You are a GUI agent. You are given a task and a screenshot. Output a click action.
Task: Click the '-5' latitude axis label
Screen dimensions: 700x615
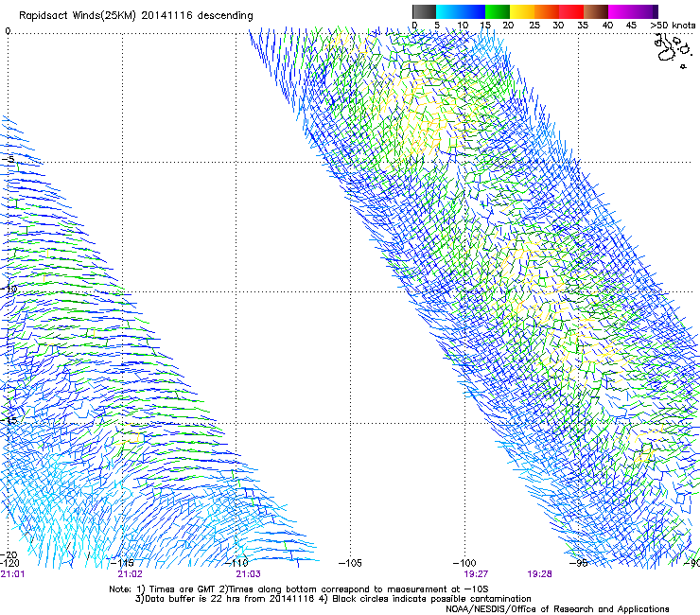coord(8,160)
